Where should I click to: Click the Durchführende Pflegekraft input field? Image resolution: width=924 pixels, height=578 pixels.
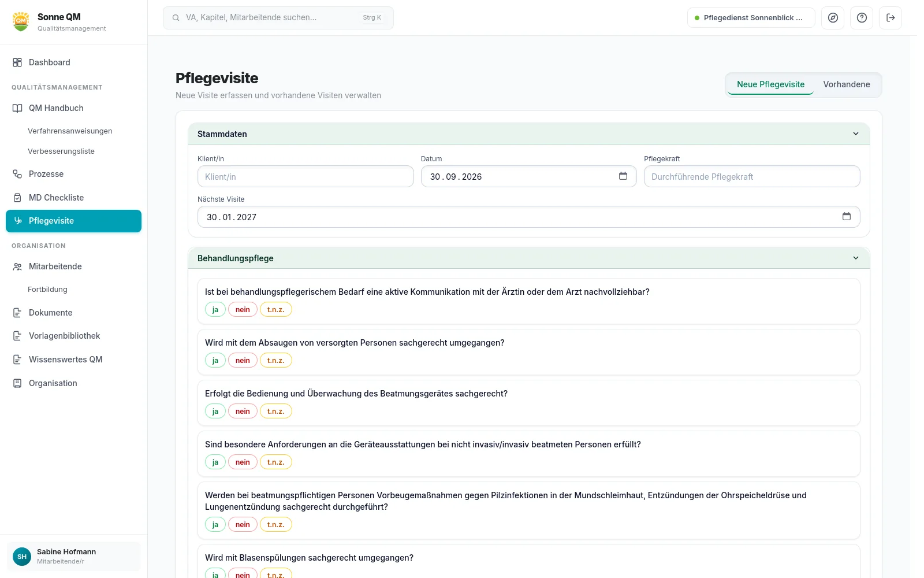752,176
